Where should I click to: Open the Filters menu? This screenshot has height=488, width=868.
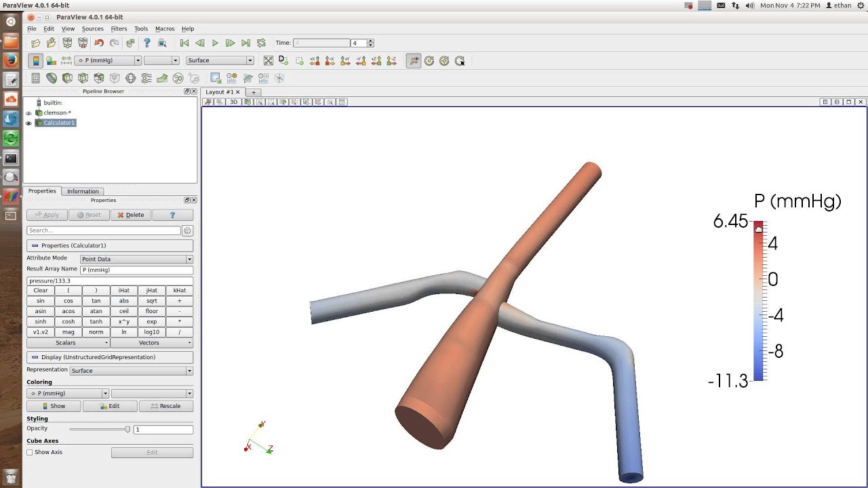119,28
